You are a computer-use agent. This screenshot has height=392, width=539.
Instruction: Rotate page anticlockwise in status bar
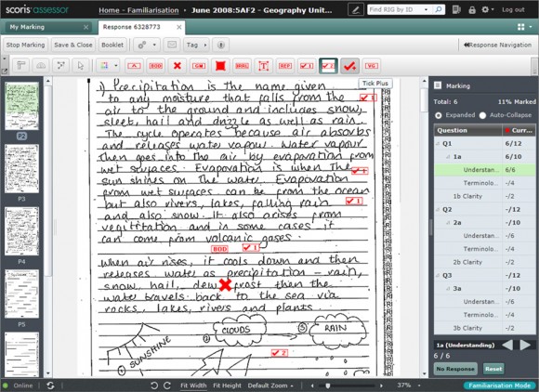[x=154, y=385]
